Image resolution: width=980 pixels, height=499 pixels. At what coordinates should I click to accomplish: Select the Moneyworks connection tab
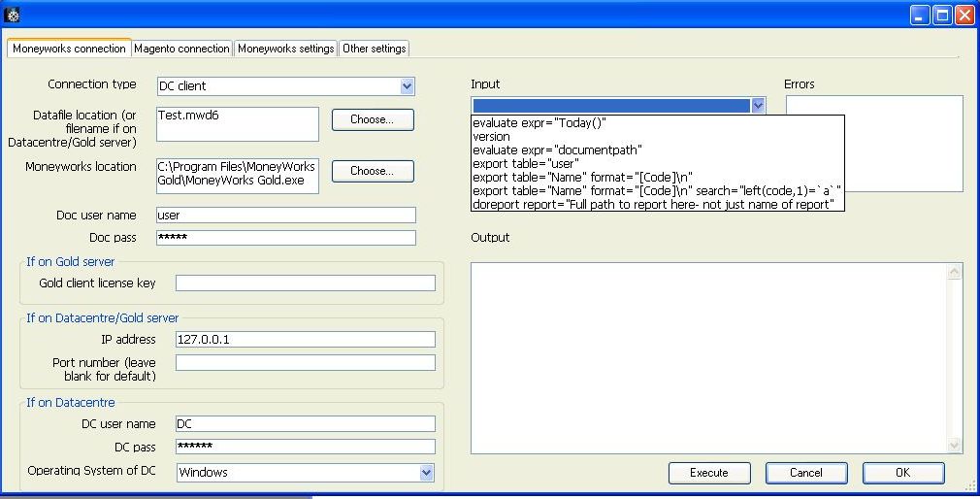(x=69, y=49)
